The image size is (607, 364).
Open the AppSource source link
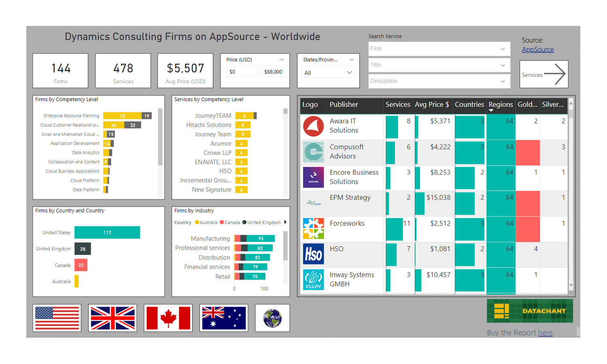click(538, 49)
